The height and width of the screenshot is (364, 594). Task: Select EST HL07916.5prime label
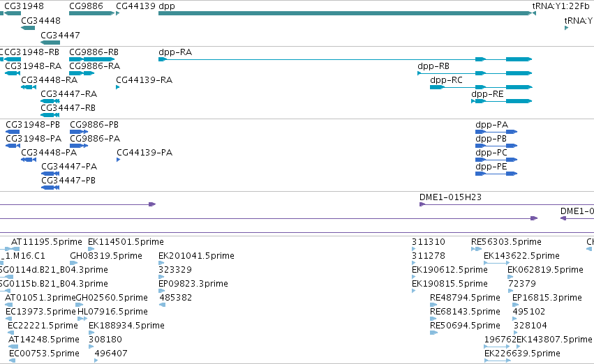[x=112, y=312]
